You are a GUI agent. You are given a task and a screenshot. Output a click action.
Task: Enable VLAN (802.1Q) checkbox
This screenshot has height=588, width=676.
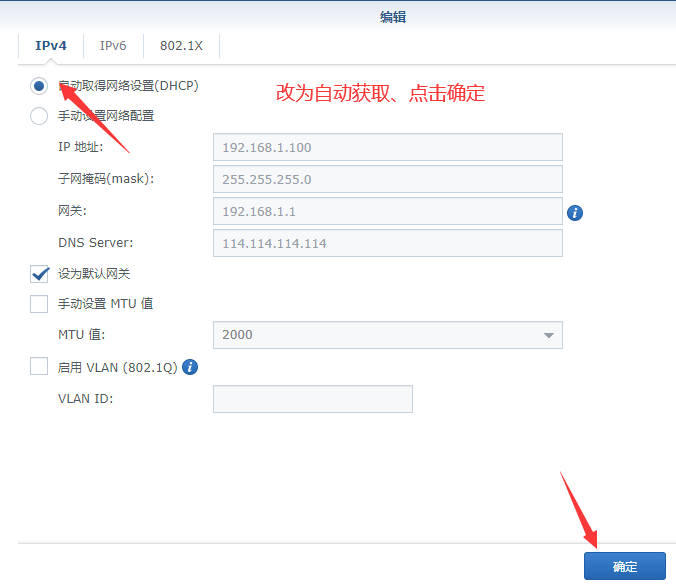point(39,367)
